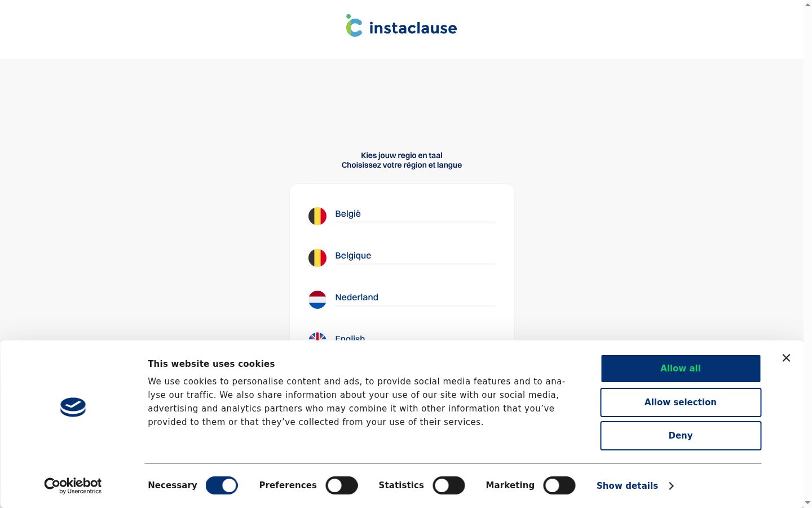Click the page vertical scrollbar track
812x508 pixels.
(807, 254)
